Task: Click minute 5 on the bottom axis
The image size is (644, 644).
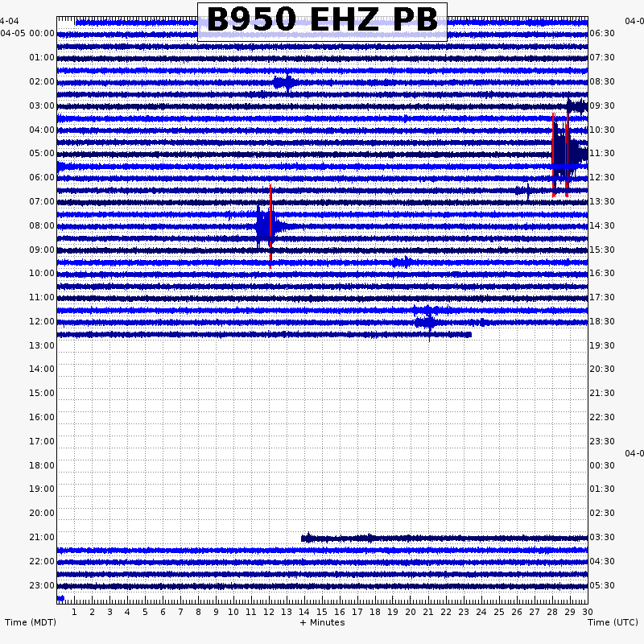Action: pyautogui.click(x=145, y=612)
